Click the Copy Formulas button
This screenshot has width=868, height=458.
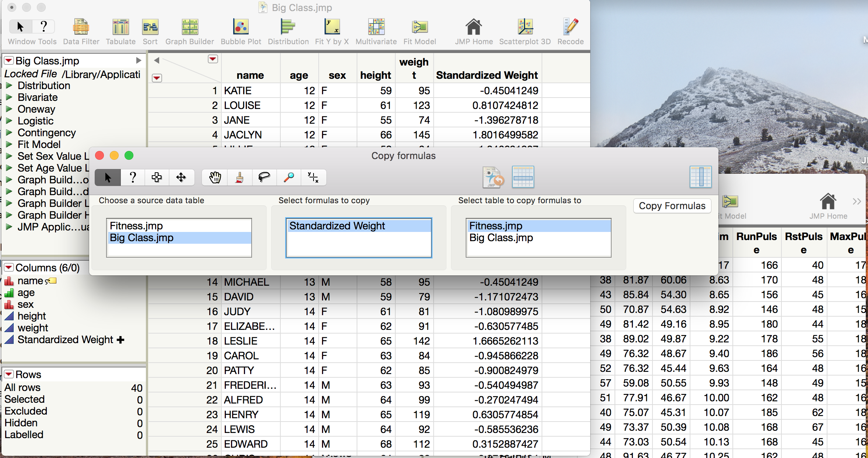tap(672, 206)
